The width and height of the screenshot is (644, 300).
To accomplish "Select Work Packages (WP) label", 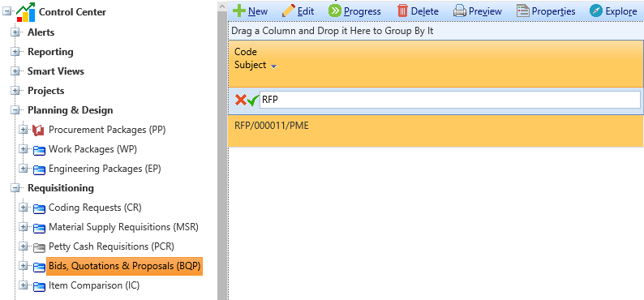I will pyautogui.click(x=92, y=149).
